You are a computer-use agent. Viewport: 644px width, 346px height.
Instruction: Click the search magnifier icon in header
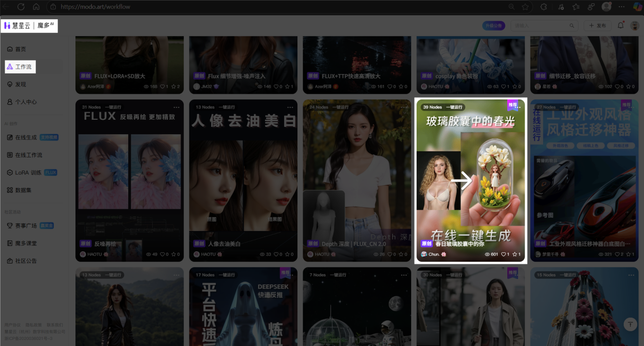pos(572,26)
